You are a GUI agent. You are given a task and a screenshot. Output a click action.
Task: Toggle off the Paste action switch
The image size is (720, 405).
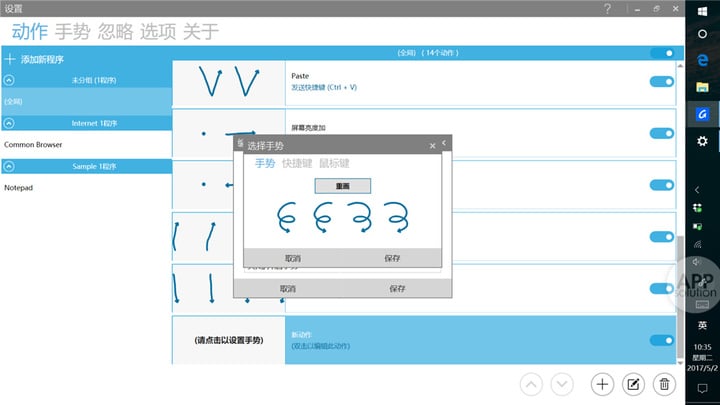click(662, 82)
